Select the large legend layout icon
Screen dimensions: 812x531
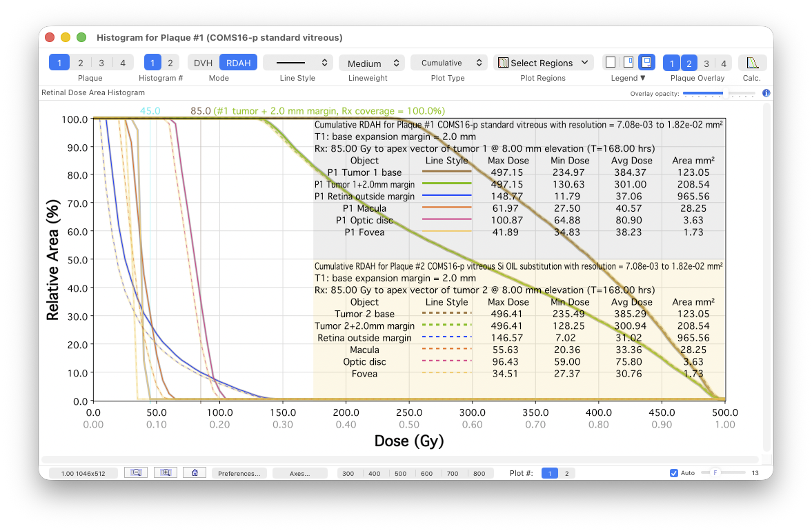[646, 63]
